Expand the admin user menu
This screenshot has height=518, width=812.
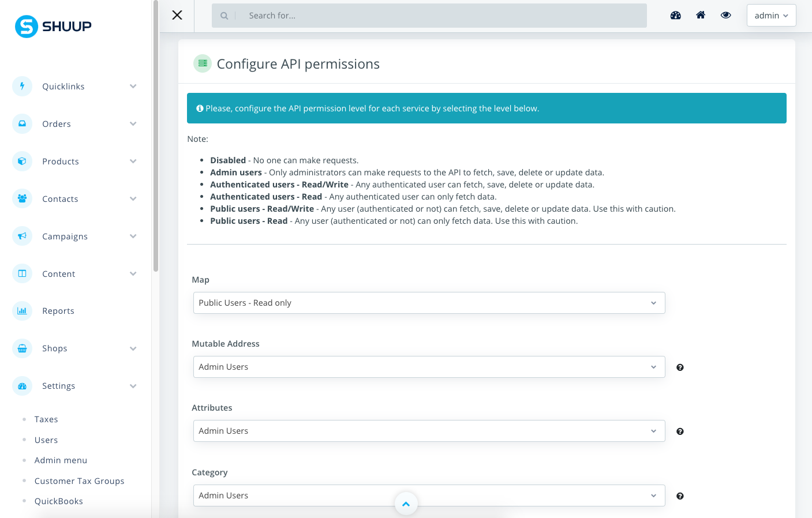[x=771, y=16]
